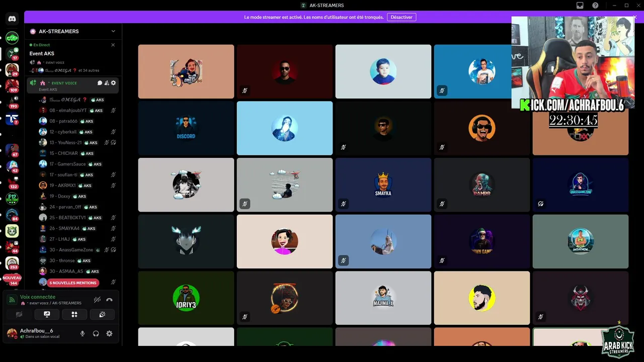Open the F12 Kick Fam server
The image size is (644, 362).
(x=12, y=199)
